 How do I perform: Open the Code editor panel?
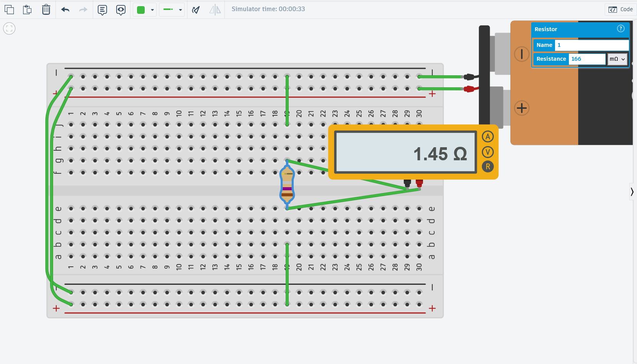point(620,9)
